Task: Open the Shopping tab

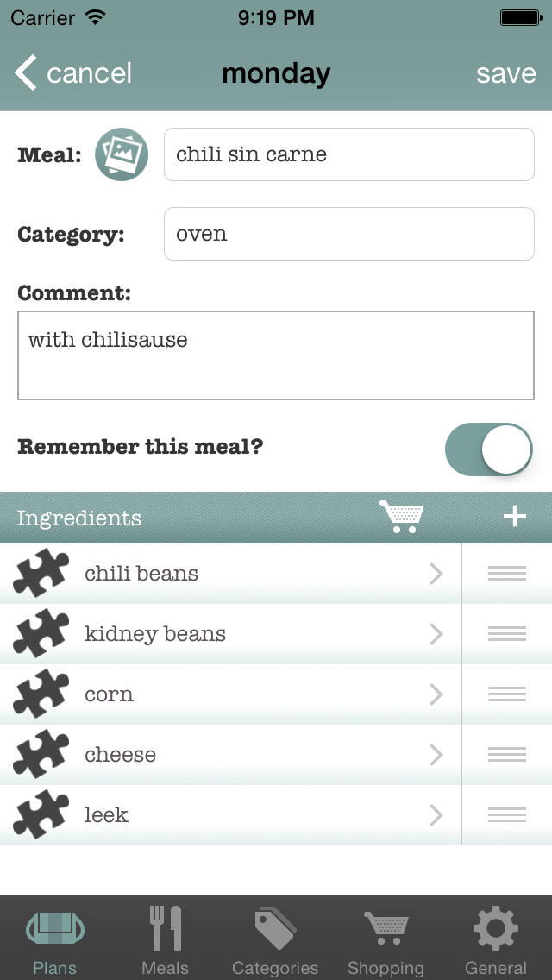Action: (386, 939)
